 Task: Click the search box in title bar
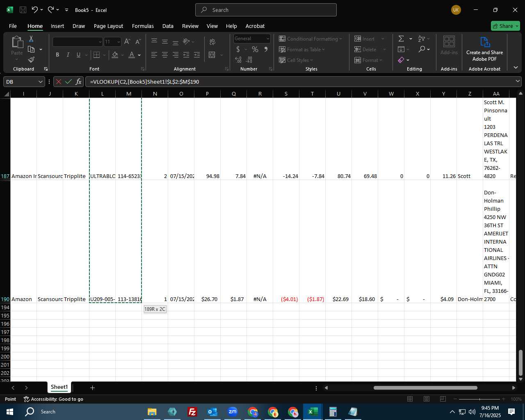tap(266, 10)
